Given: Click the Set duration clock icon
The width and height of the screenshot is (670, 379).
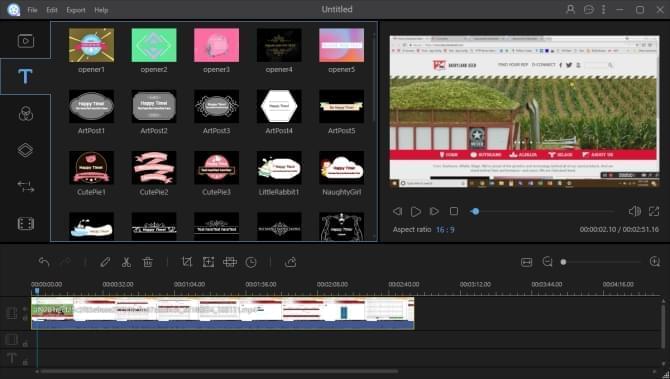Looking at the screenshot, I should tap(251, 262).
